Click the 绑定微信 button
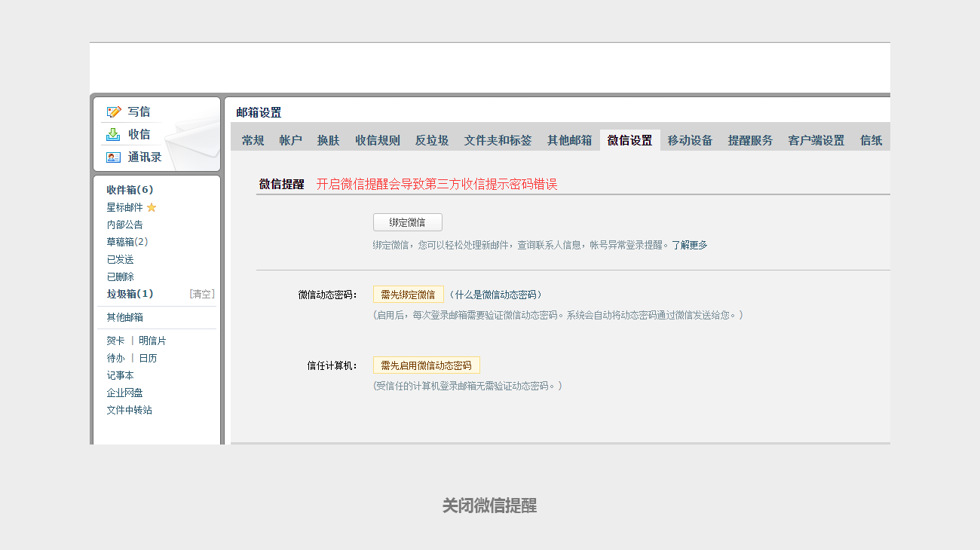 (x=407, y=222)
